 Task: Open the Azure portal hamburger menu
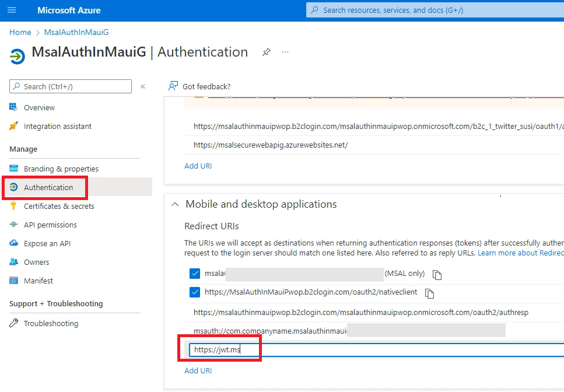(x=12, y=10)
